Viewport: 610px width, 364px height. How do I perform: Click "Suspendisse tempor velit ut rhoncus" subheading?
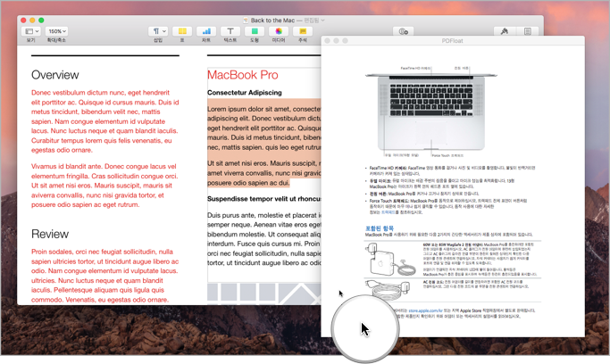pyautogui.click(x=263, y=199)
